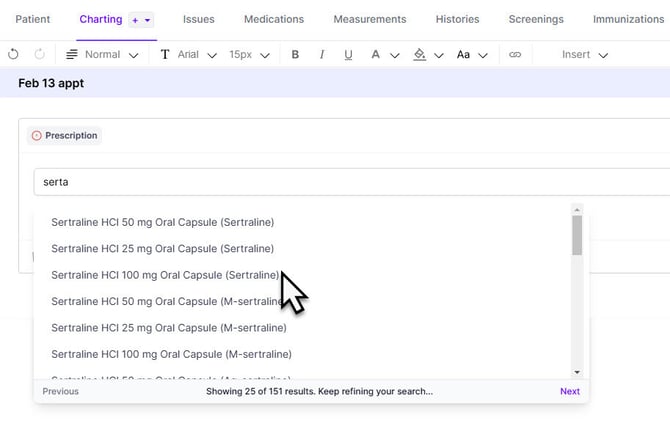Click the text color A icon
670x434 pixels.
tap(375, 54)
